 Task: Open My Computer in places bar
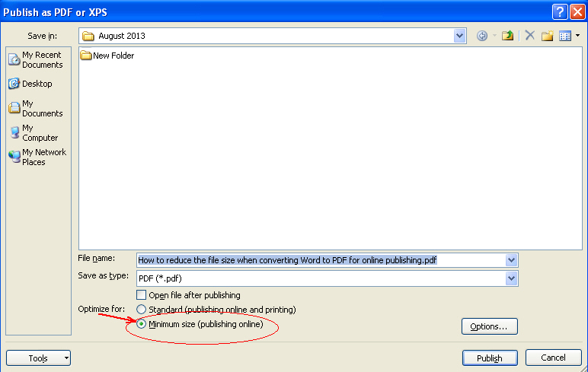[x=37, y=133]
